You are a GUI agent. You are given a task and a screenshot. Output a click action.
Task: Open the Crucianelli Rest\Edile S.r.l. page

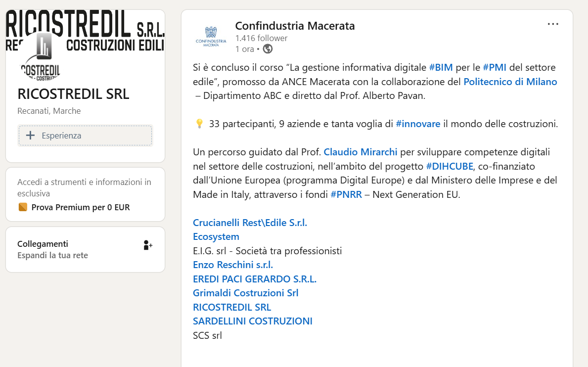(250, 223)
